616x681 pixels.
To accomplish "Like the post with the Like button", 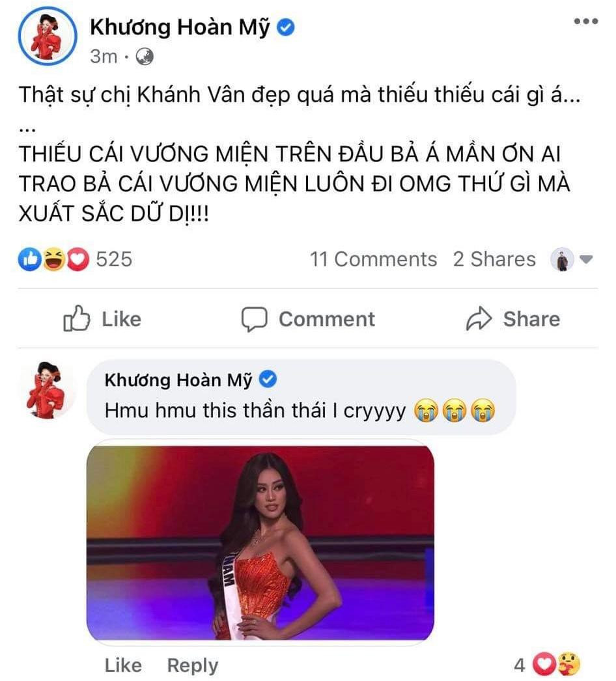I will (102, 319).
